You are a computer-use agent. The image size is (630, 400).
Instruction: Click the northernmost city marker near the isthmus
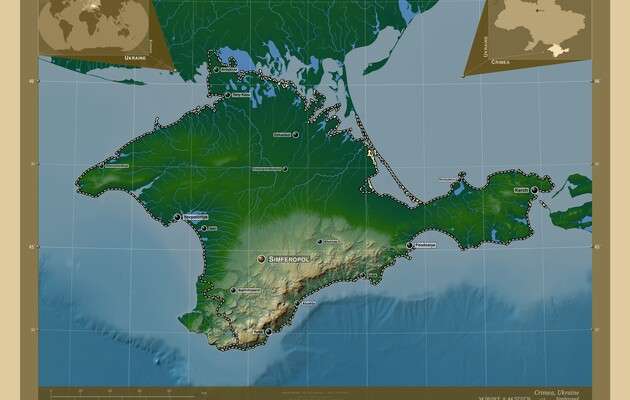tap(215, 70)
